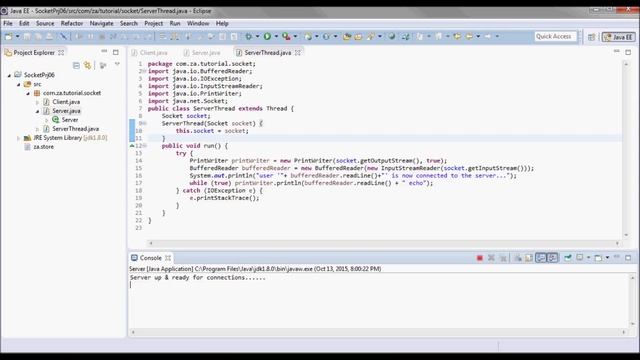Click the Quick Access search field

coord(556,37)
